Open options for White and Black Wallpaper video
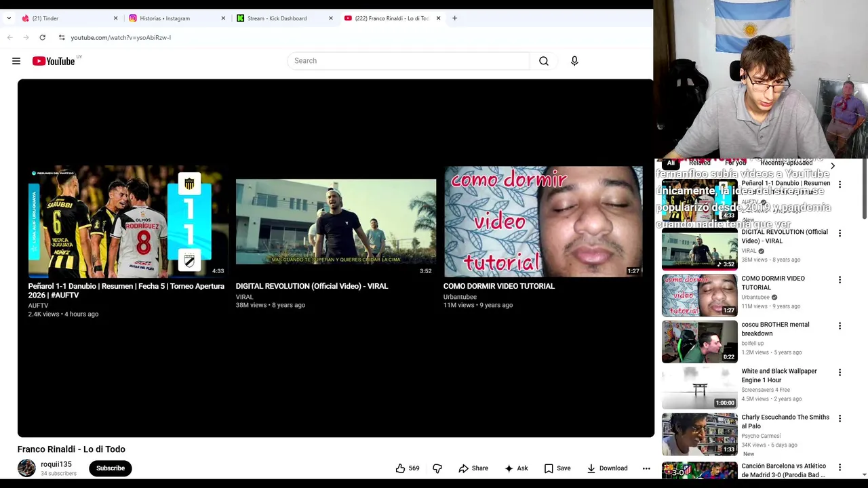 coord(840,372)
